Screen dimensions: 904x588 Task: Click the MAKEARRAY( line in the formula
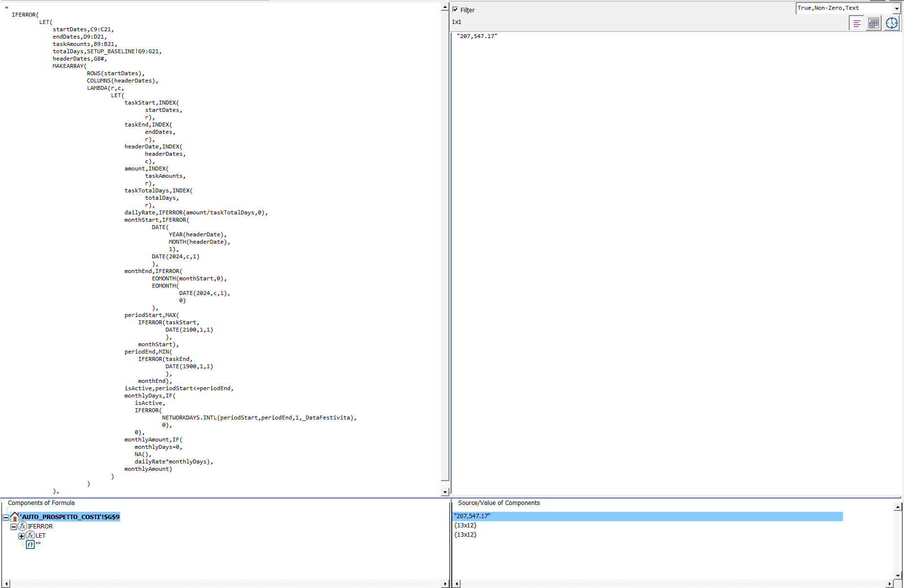click(69, 66)
